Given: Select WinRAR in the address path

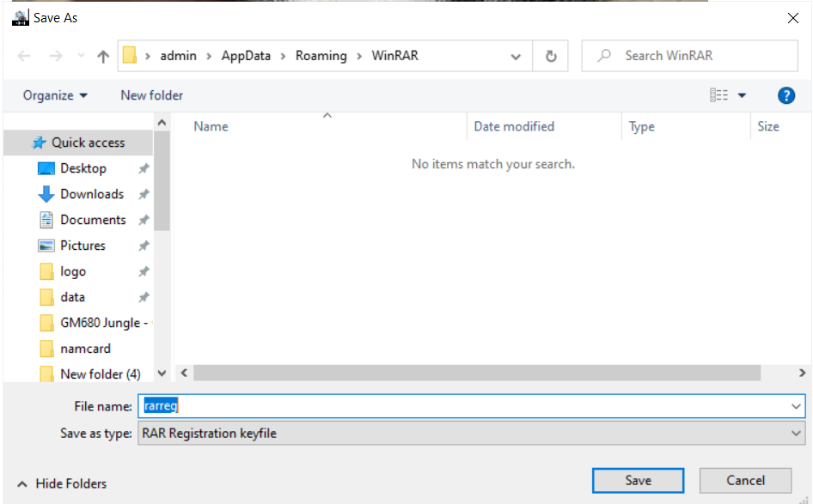Looking at the screenshot, I should point(394,56).
